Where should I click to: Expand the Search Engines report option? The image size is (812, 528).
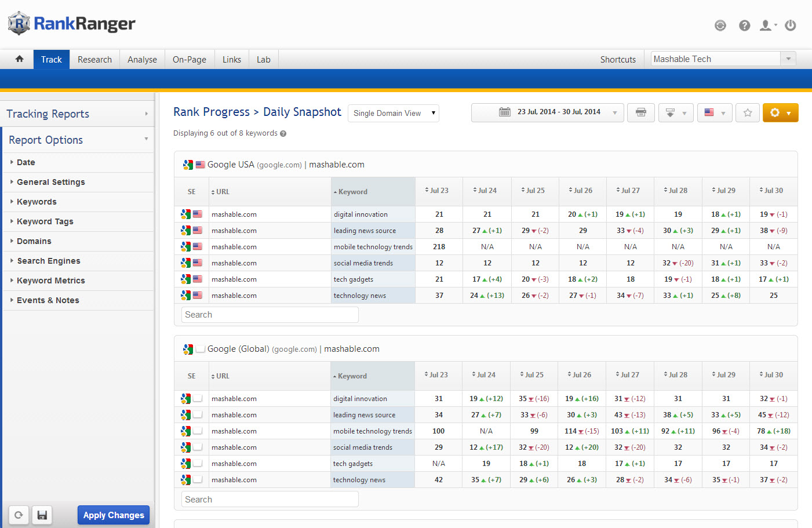click(48, 261)
